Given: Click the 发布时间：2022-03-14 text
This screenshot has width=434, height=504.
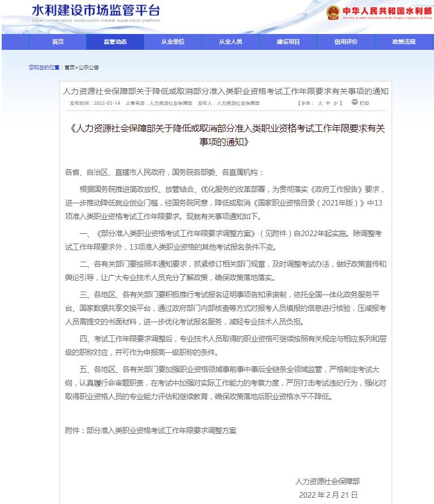Looking at the screenshot, I should tap(94, 103).
